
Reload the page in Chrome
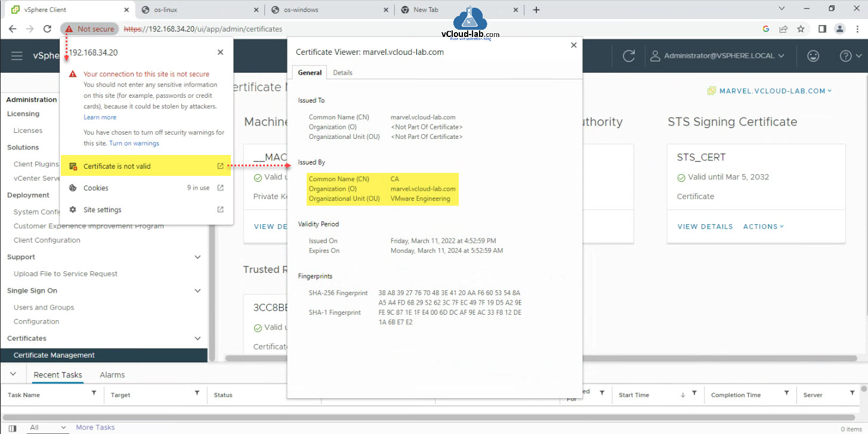(48, 29)
